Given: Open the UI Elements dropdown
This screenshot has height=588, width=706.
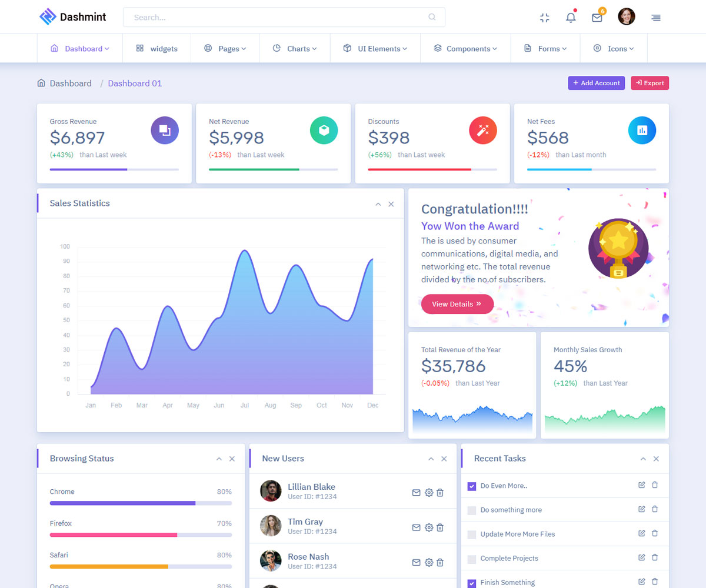Looking at the screenshot, I should click(375, 49).
